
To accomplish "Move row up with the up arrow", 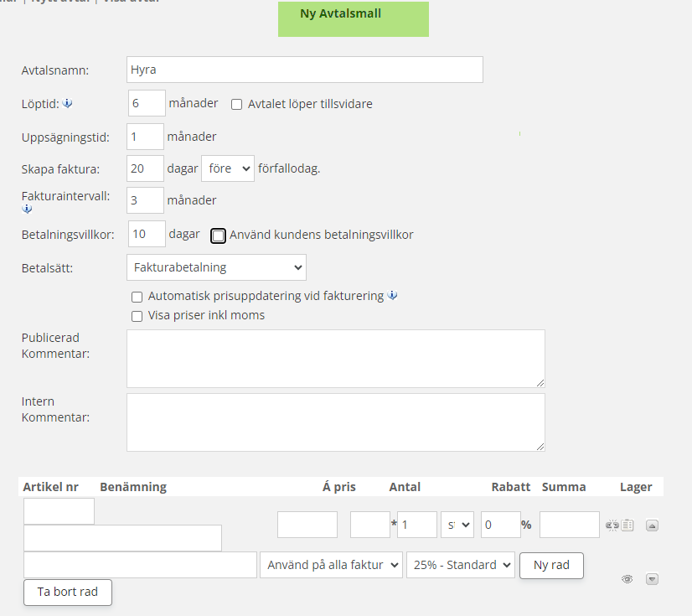I will [653, 525].
